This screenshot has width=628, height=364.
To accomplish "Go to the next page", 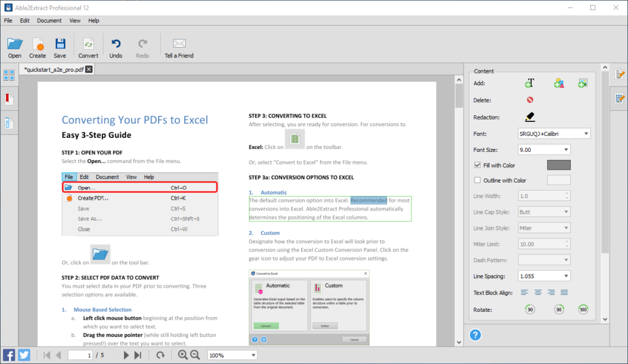I will [126, 355].
